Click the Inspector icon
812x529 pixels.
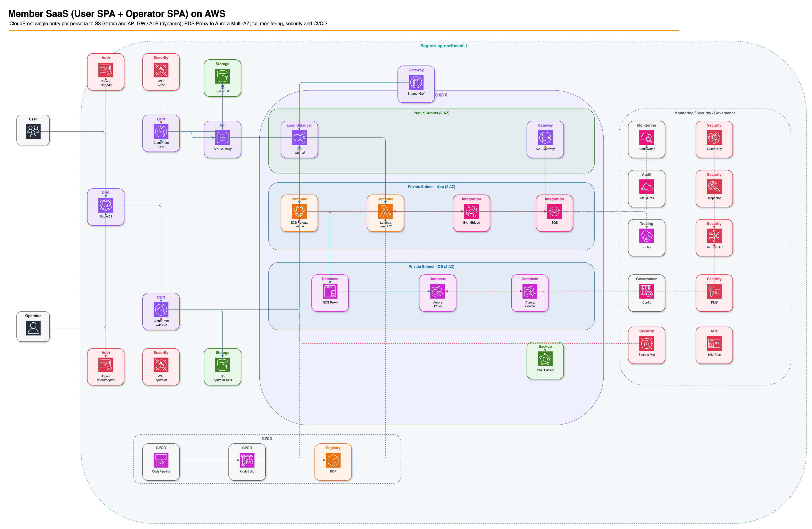[x=714, y=187]
